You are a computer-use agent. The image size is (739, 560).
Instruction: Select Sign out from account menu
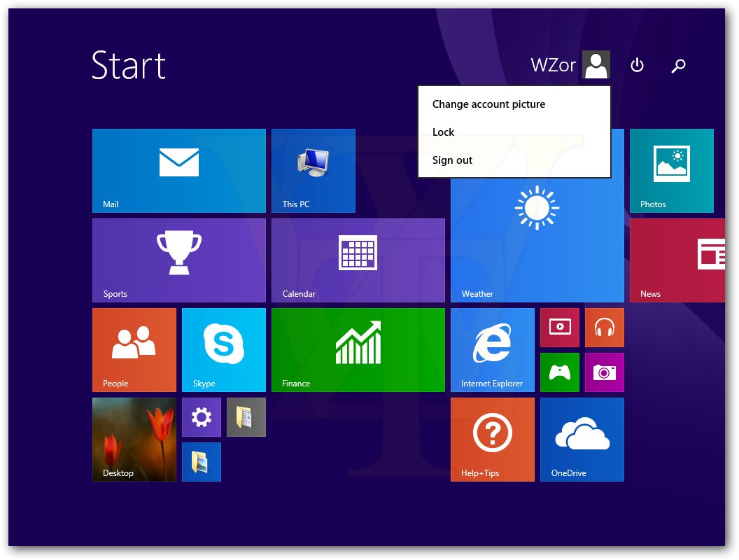(453, 160)
